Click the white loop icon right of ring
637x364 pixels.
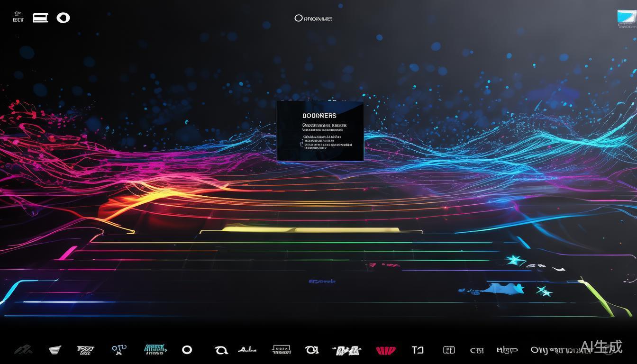click(220, 350)
